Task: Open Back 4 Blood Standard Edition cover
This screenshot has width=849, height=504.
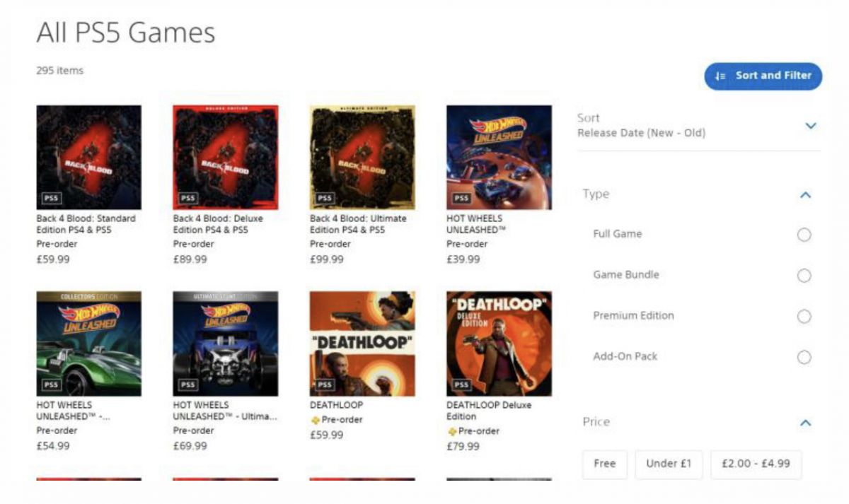Action: pyautogui.click(x=88, y=157)
